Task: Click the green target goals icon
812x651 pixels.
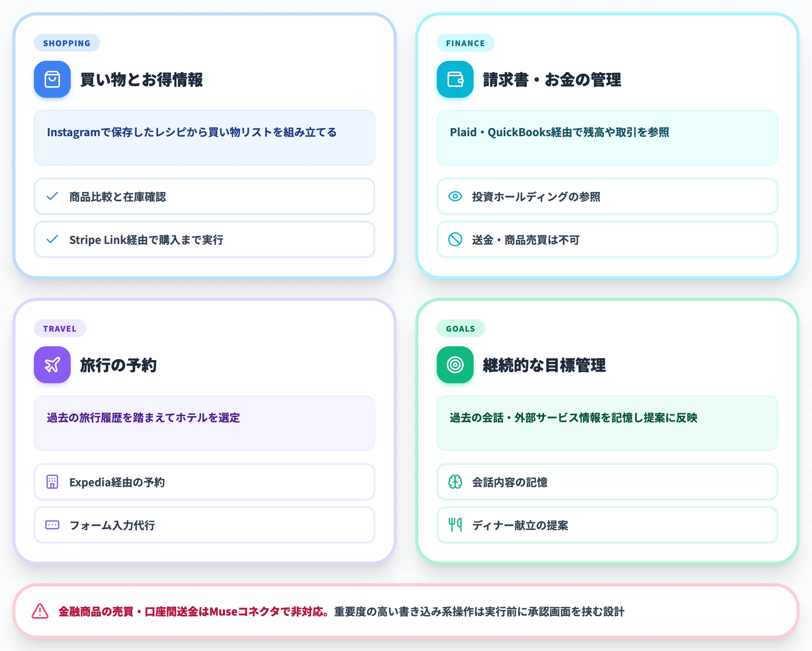Action: (455, 365)
